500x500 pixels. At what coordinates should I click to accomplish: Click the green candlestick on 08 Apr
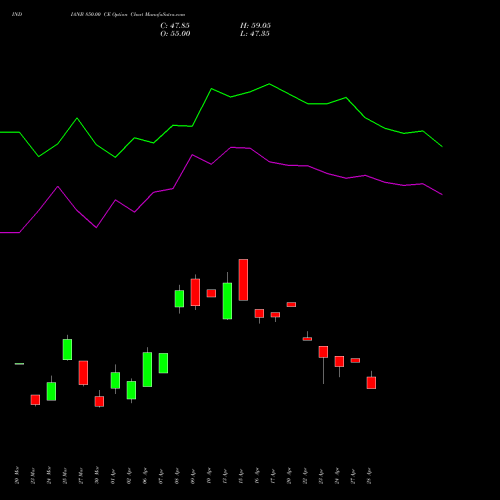click(x=179, y=299)
